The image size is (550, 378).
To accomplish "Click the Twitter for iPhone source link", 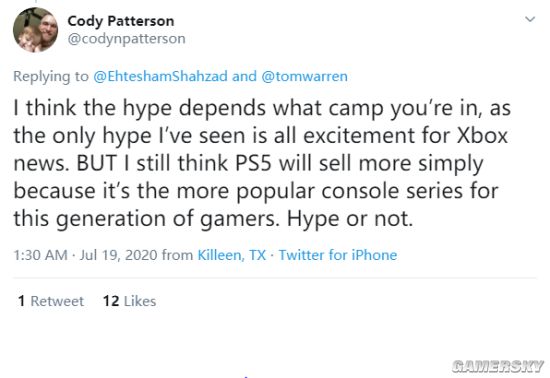I will (x=338, y=255).
